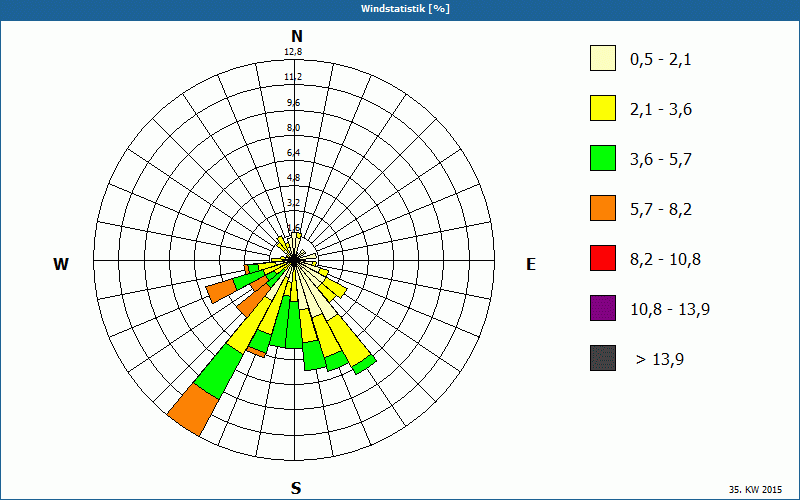Click the 3,2 axis scale label
The width and height of the screenshot is (800, 500).
click(x=293, y=203)
